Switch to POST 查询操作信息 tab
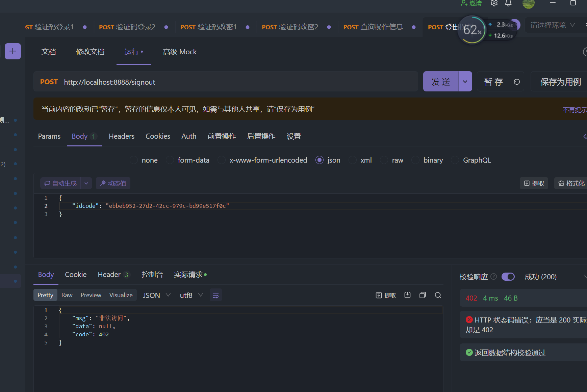This screenshot has height=392, width=587. point(373,27)
